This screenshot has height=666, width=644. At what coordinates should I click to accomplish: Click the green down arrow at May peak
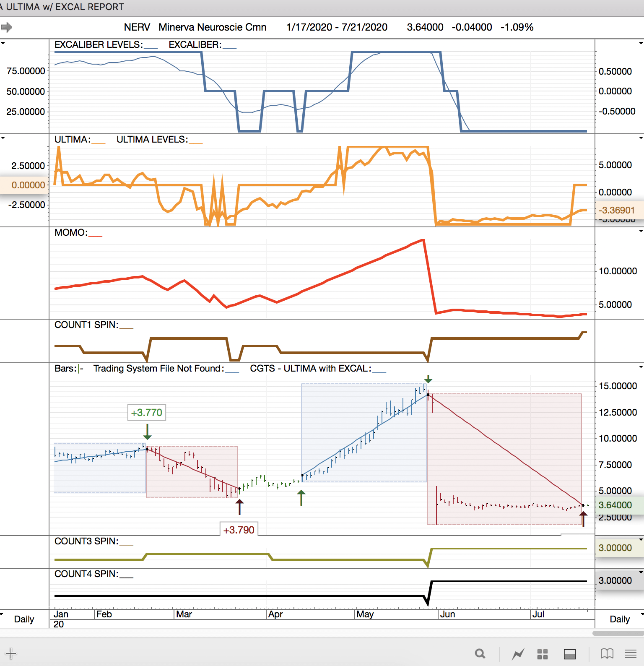[428, 379]
